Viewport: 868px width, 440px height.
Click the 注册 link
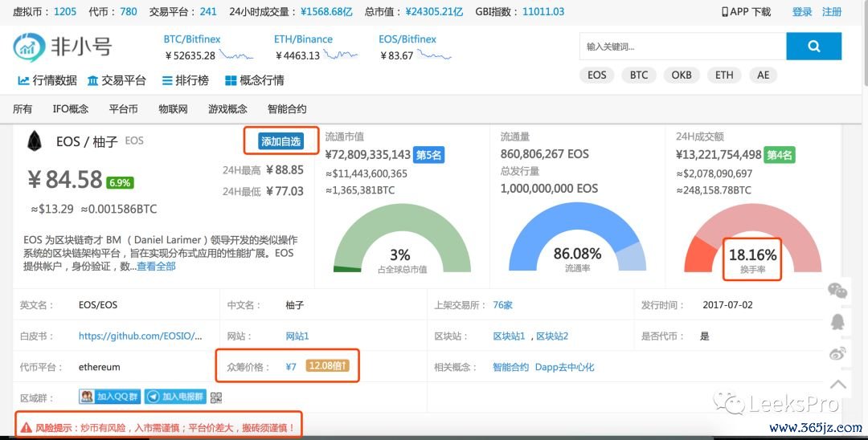tap(832, 11)
